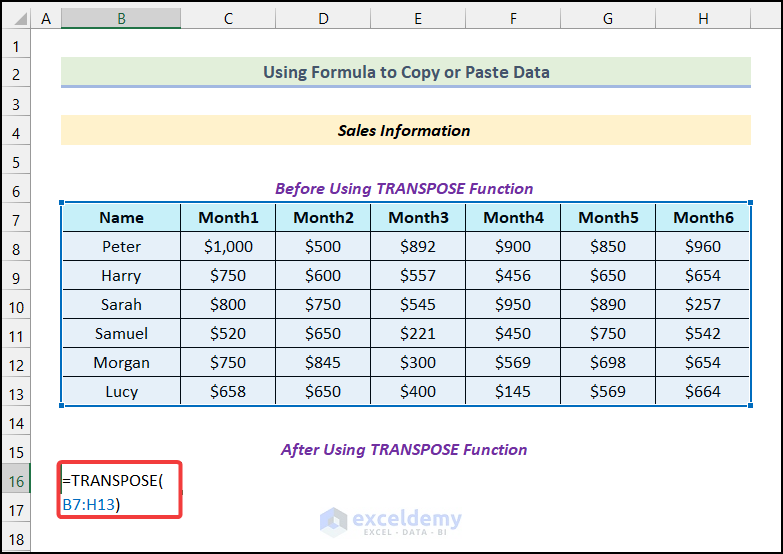Image resolution: width=783 pixels, height=554 pixels.
Task: Click row 13 header
Action: click(16, 392)
